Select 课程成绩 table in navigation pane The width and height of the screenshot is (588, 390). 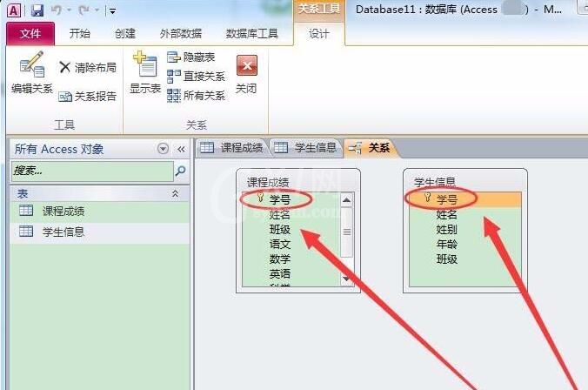click(100, 211)
